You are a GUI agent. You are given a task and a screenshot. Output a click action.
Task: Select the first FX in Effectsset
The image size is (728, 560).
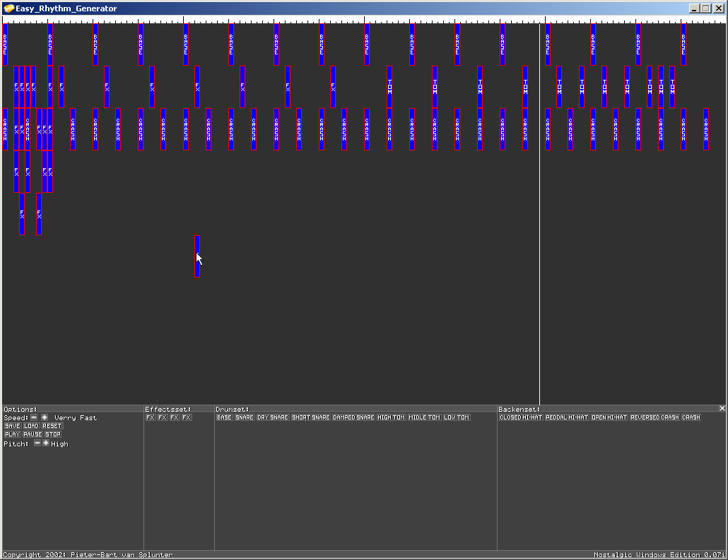point(150,417)
